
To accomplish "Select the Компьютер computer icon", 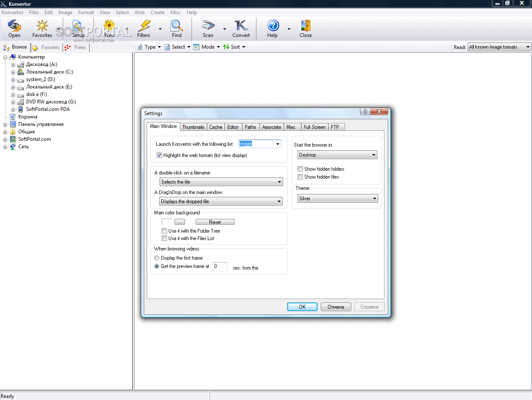I will [x=13, y=57].
